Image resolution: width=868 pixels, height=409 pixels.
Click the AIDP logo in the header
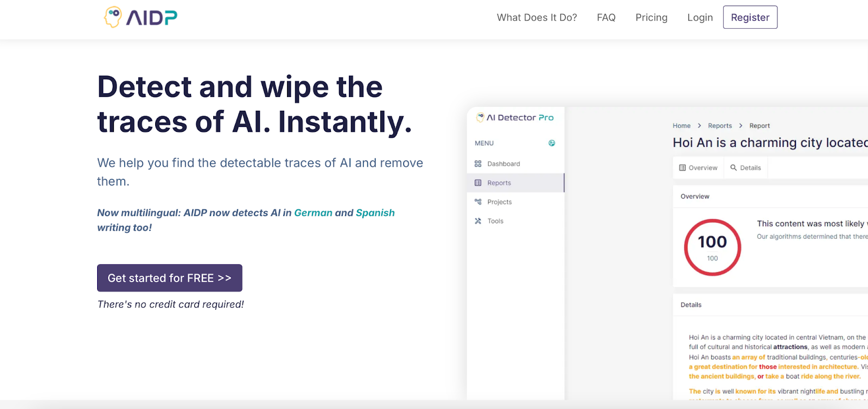click(x=141, y=17)
